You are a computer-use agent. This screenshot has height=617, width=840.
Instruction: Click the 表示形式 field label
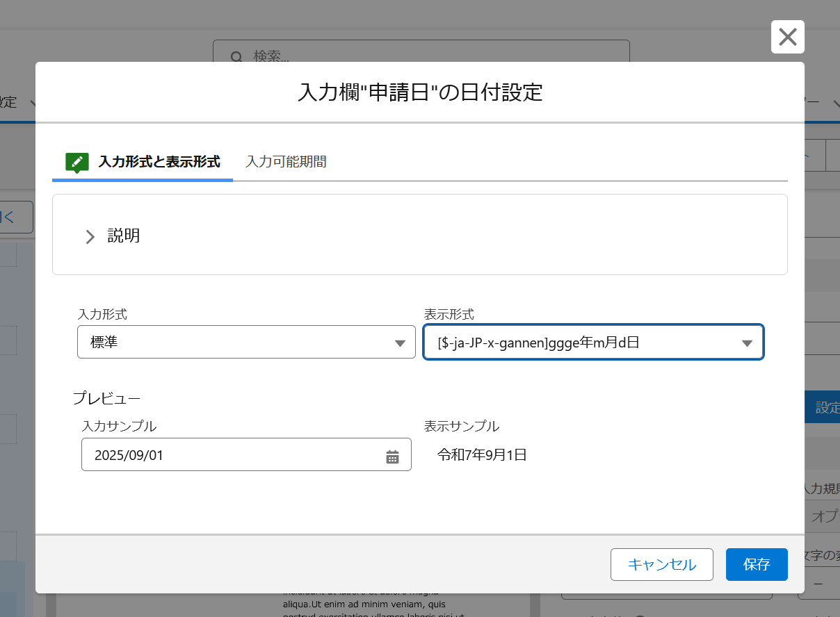(x=449, y=314)
